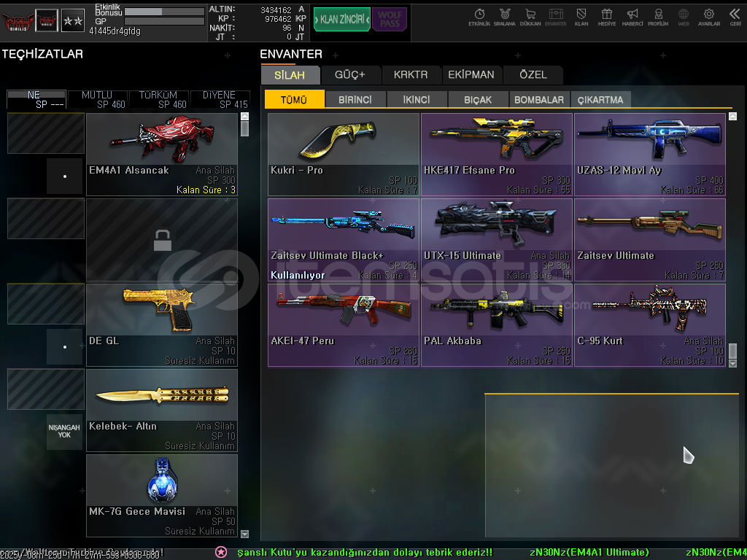Select the BIÇAK weapon filter
Image resolution: width=747 pixels, height=560 pixels.
(478, 99)
